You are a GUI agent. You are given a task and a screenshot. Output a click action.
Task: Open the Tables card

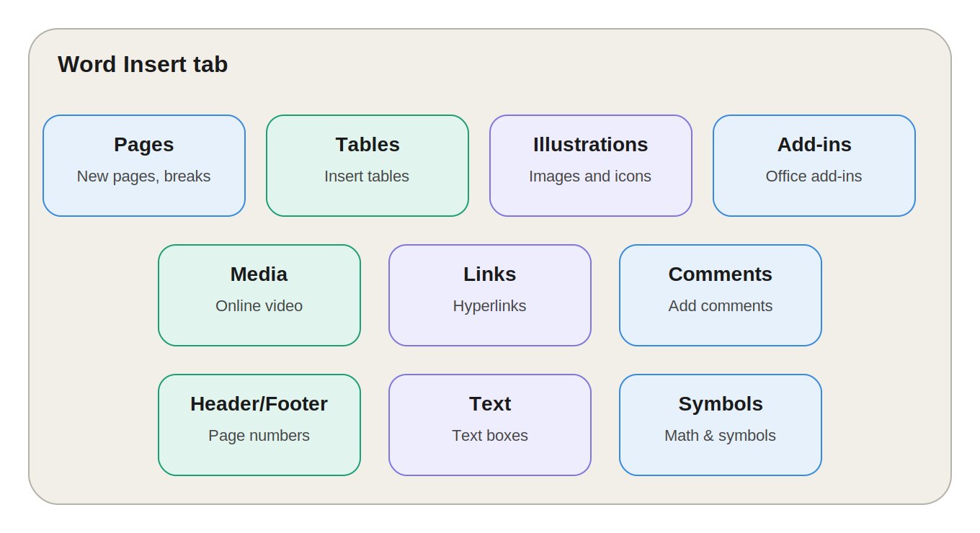(367, 166)
